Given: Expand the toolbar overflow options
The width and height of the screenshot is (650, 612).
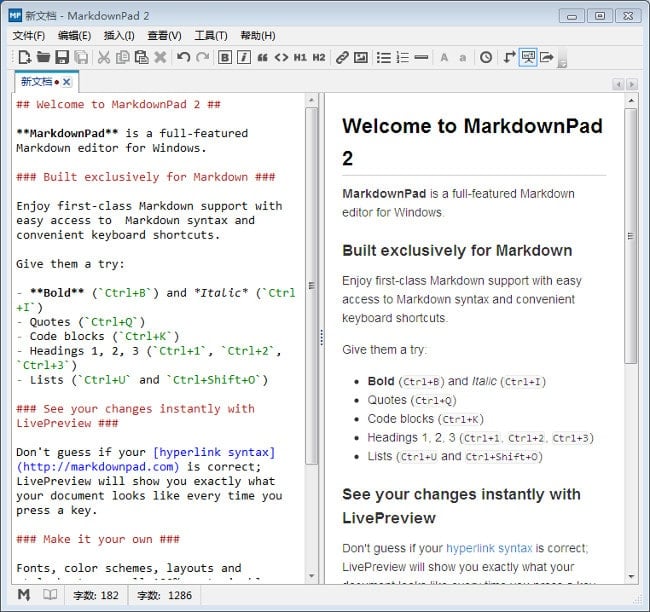Looking at the screenshot, I should point(563,58).
